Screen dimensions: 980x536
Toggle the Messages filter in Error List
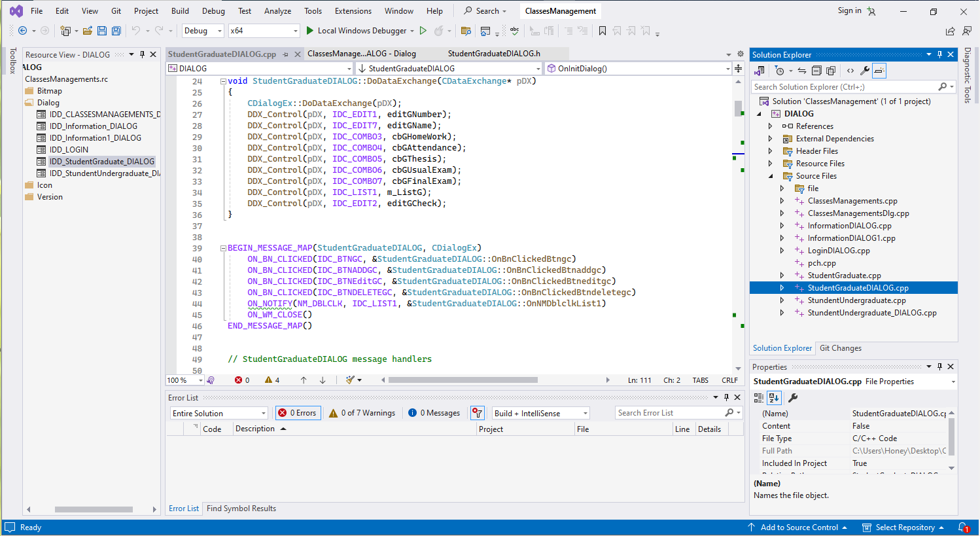pyautogui.click(x=433, y=412)
